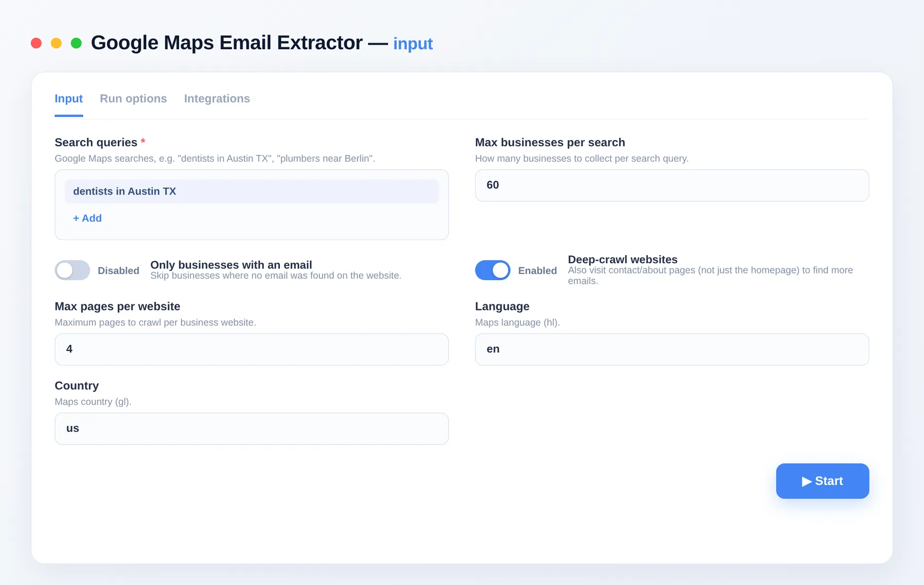924x585 pixels.
Task: Click the yellow minimize window dot
Action: point(56,43)
